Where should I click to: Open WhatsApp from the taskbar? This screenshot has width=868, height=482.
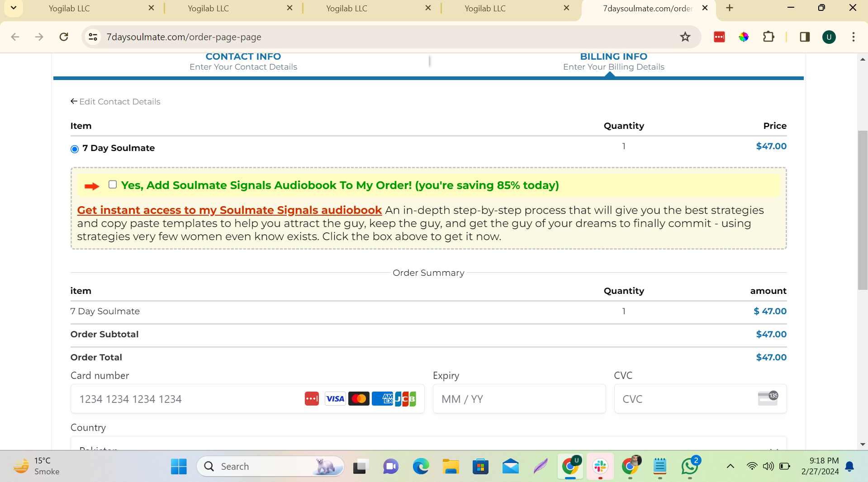tap(690, 466)
